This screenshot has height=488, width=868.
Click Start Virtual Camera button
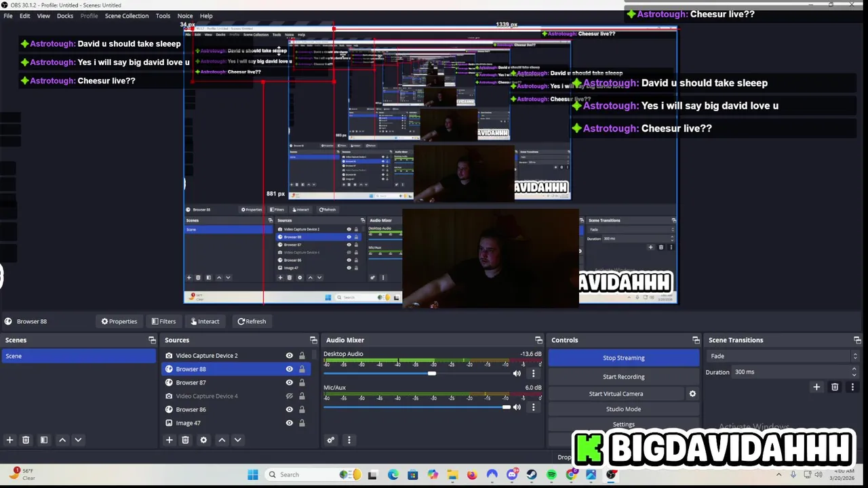(x=616, y=394)
